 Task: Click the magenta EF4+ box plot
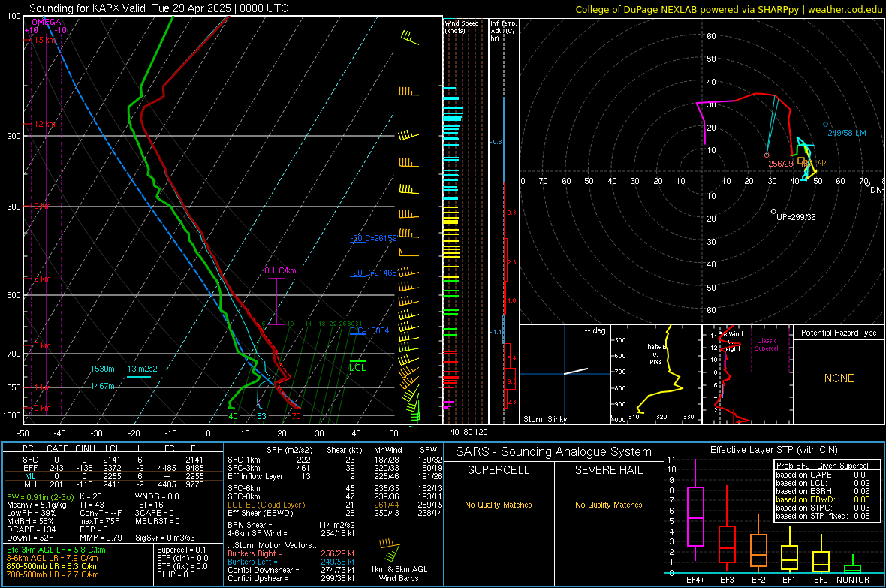(695, 511)
